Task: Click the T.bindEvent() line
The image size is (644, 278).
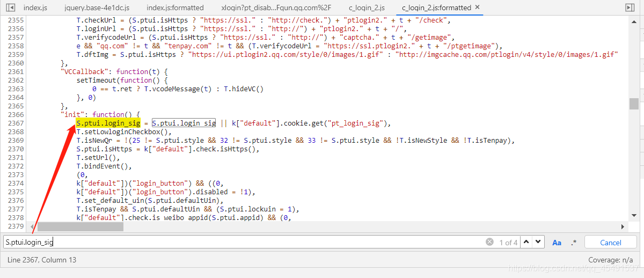Action: (x=104, y=166)
